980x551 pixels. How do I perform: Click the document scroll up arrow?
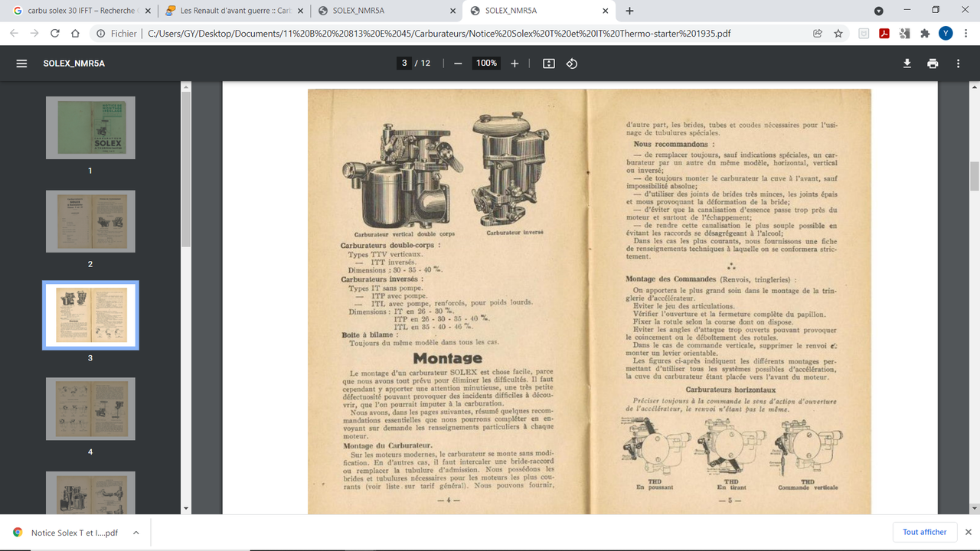point(975,86)
